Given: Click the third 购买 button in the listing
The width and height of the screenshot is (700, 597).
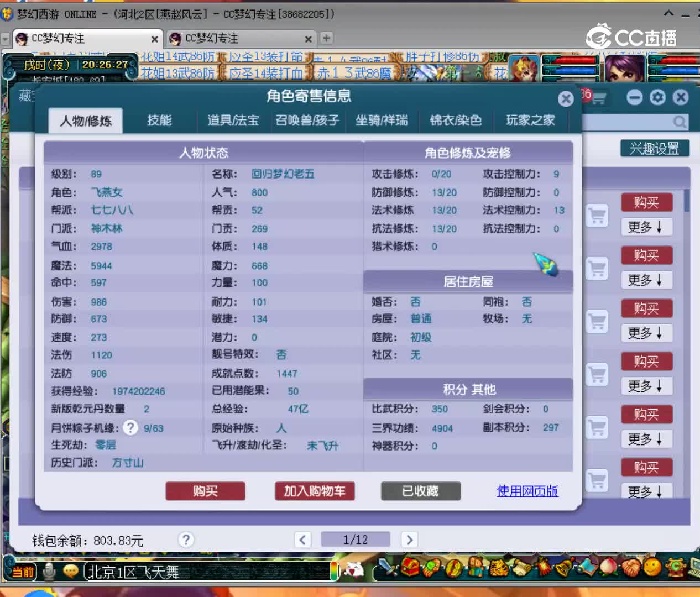Looking at the screenshot, I should (646, 308).
